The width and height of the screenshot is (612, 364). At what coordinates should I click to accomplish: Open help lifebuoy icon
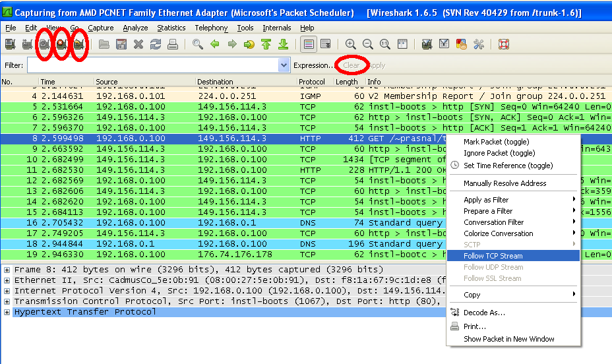click(503, 44)
